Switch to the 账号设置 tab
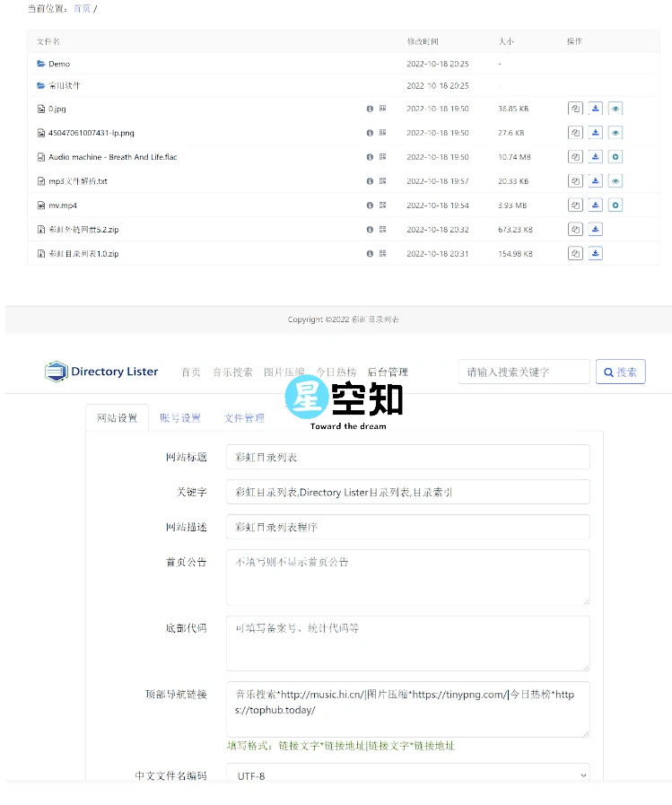The height and width of the screenshot is (805, 672). (x=180, y=418)
